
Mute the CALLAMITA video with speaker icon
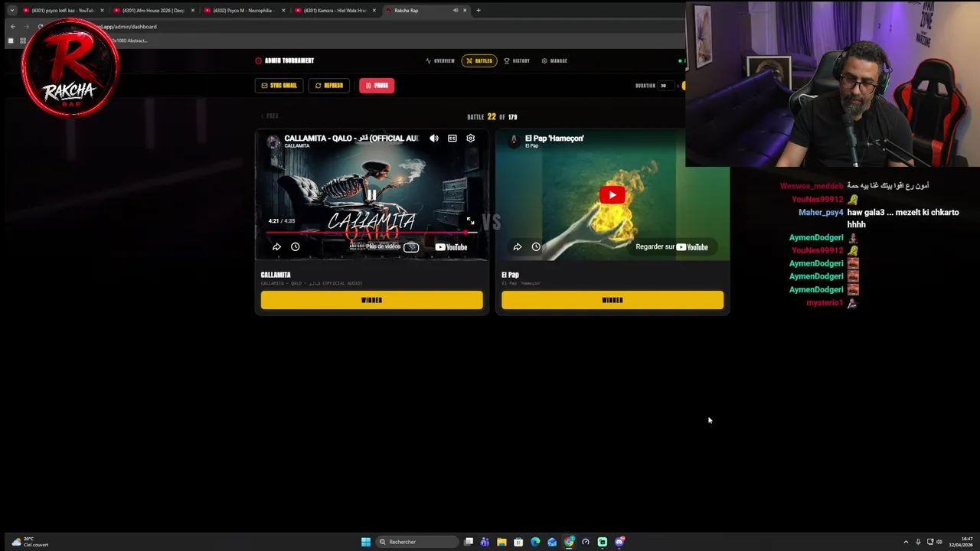click(434, 139)
